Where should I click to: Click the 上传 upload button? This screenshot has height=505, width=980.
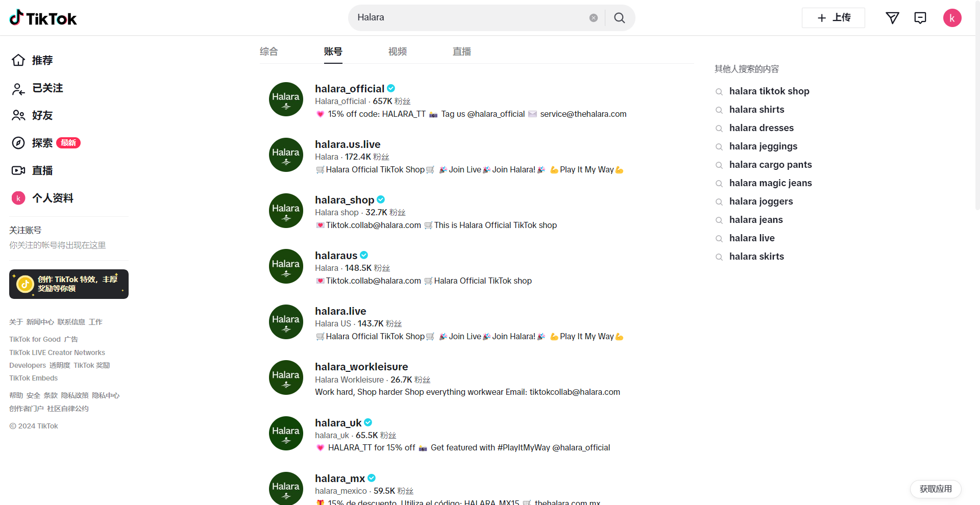833,18
